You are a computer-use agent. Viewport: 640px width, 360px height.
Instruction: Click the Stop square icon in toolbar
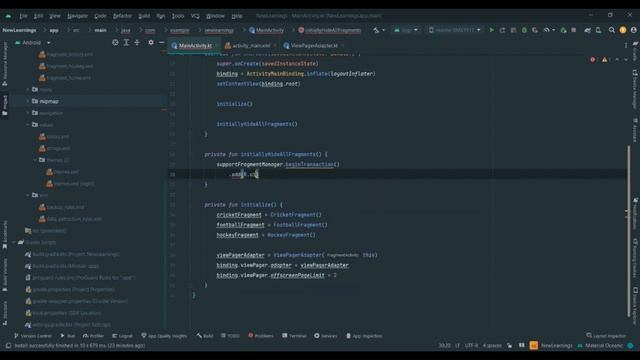coord(573,30)
